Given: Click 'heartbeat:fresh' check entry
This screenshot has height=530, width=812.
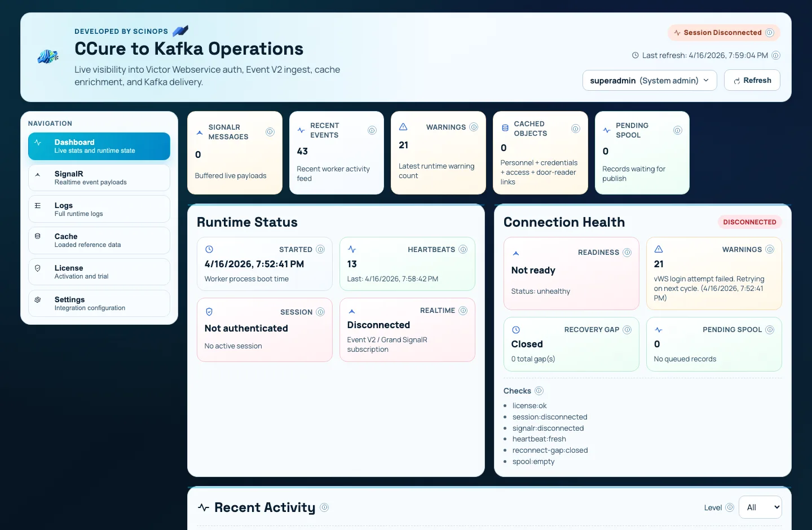Looking at the screenshot, I should pos(539,439).
